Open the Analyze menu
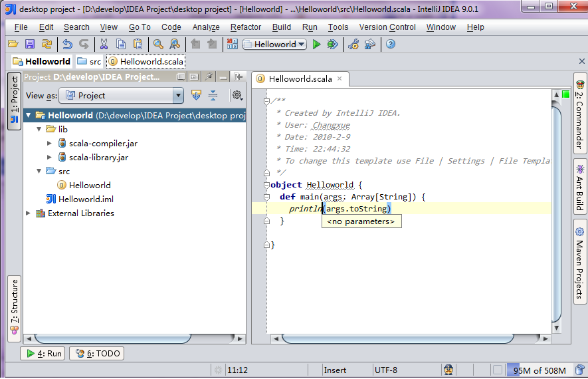The height and width of the screenshot is (379, 588). [206, 27]
